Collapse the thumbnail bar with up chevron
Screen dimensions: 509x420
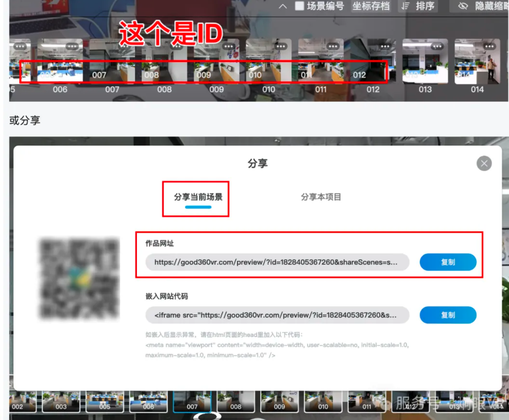pos(283,6)
